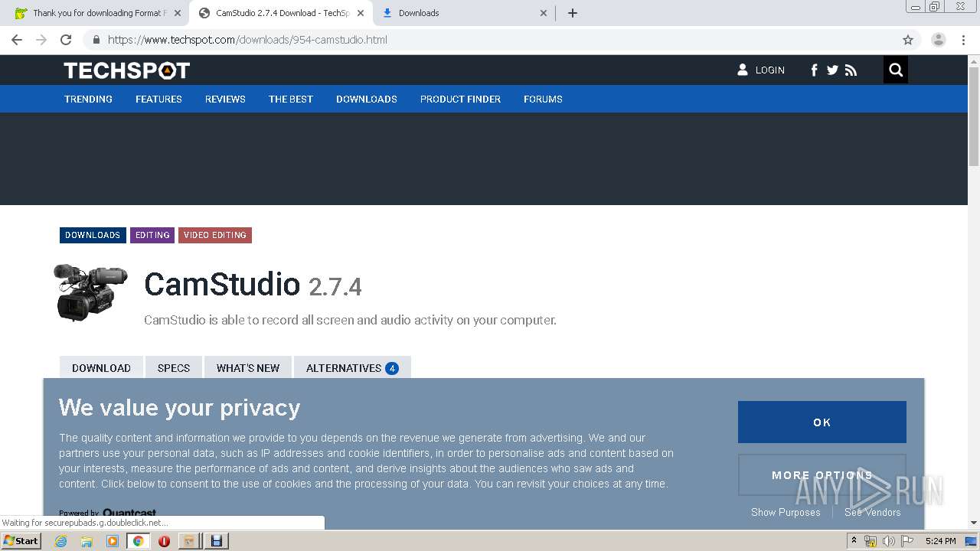Click the Action Center flag tray icon
The height and width of the screenshot is (551, 980).
point(907,541)
